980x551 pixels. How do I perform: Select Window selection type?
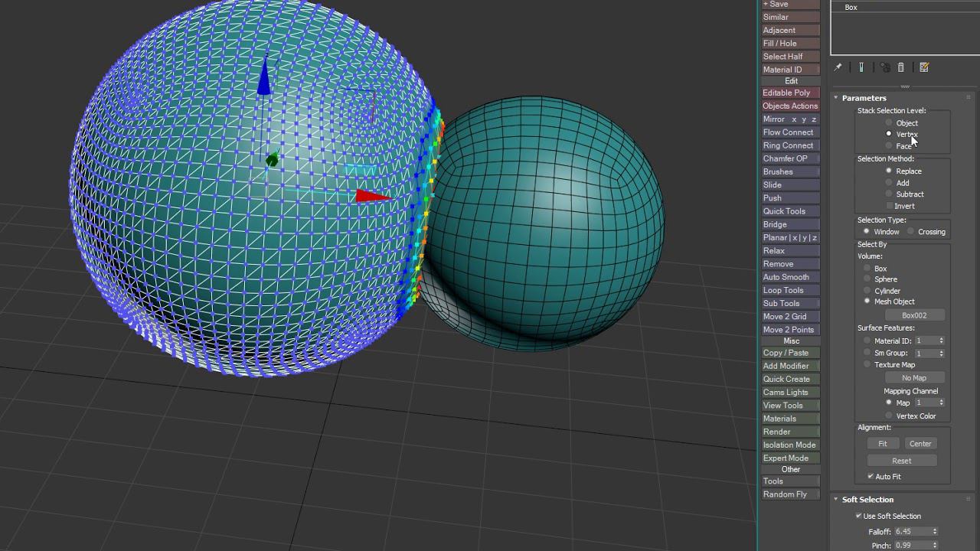tap(867, 231)
